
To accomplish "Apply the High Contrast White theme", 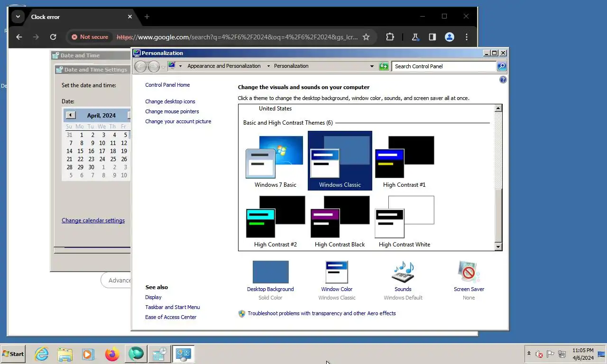I will (x=405, y=221).
